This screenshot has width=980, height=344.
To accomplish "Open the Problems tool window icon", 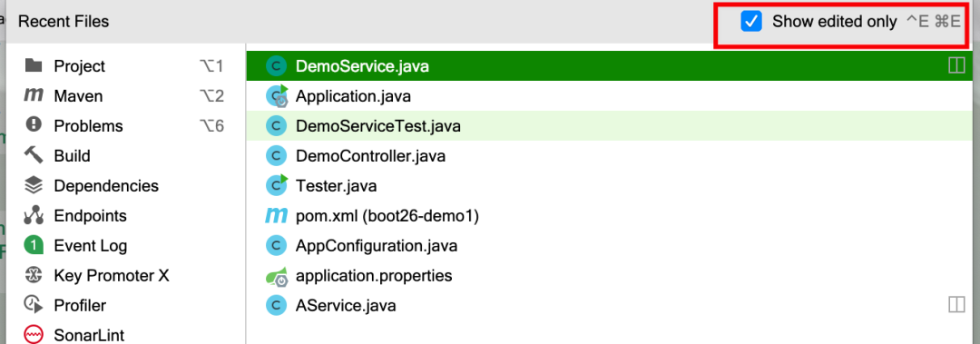I will coord(34,125).
